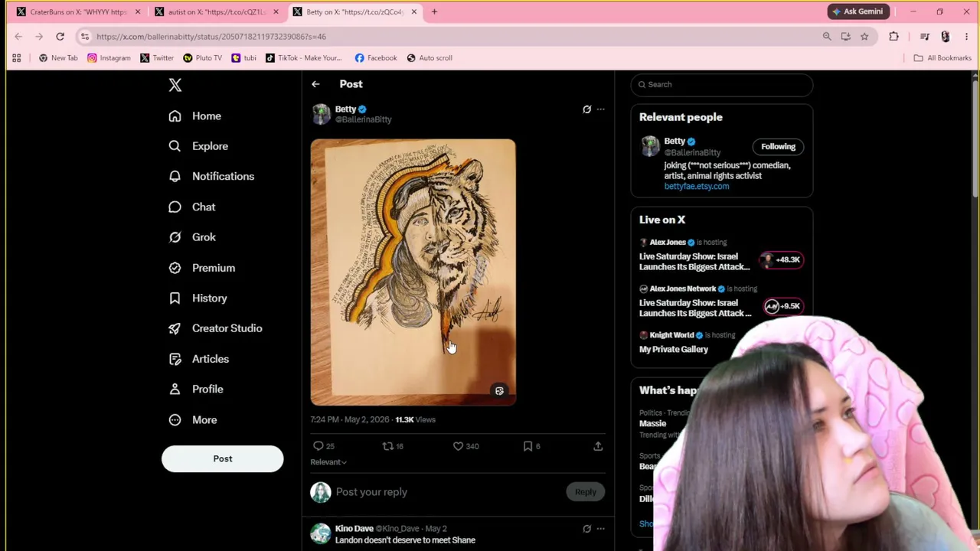This screenshot has width=980, height=551.
Task: Click the share icon on the post
Action: [598, 446]
